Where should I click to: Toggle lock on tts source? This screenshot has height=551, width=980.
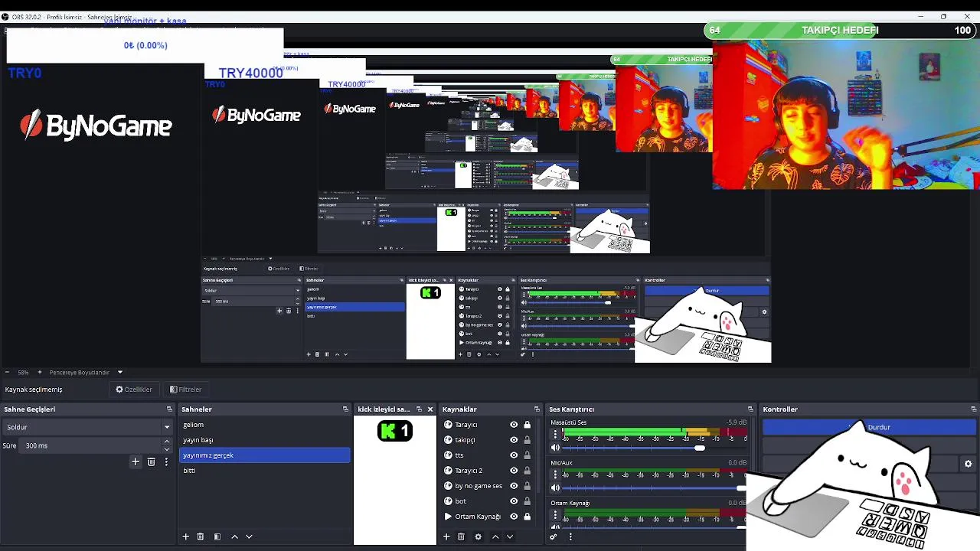(527, 455)
